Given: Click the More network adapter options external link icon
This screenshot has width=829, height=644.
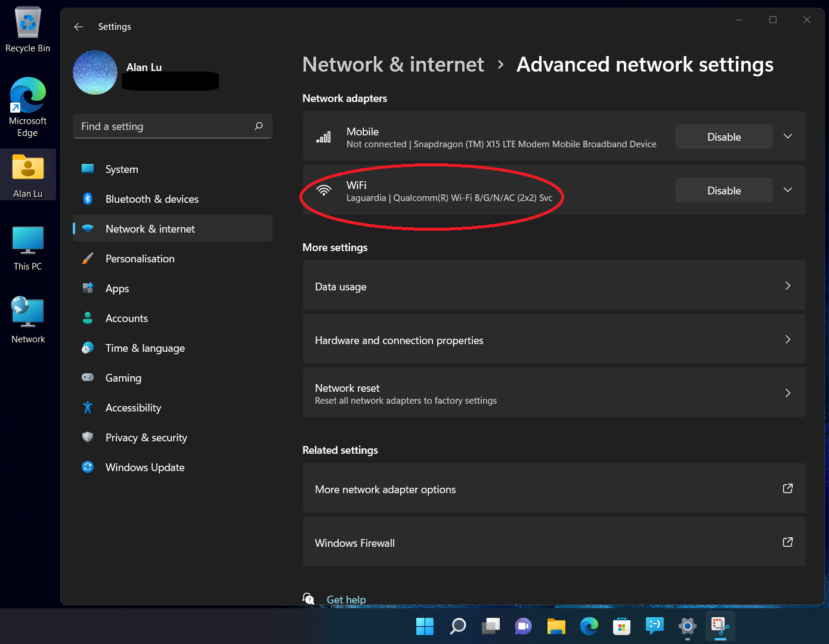Looking at the screenshot, I should click(787, 488).
